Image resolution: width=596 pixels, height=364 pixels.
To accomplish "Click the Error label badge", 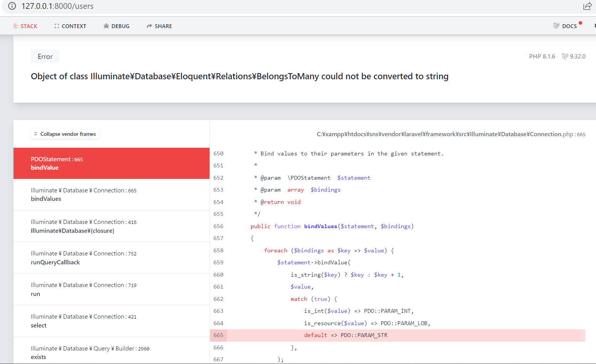I will click(45, 57).
